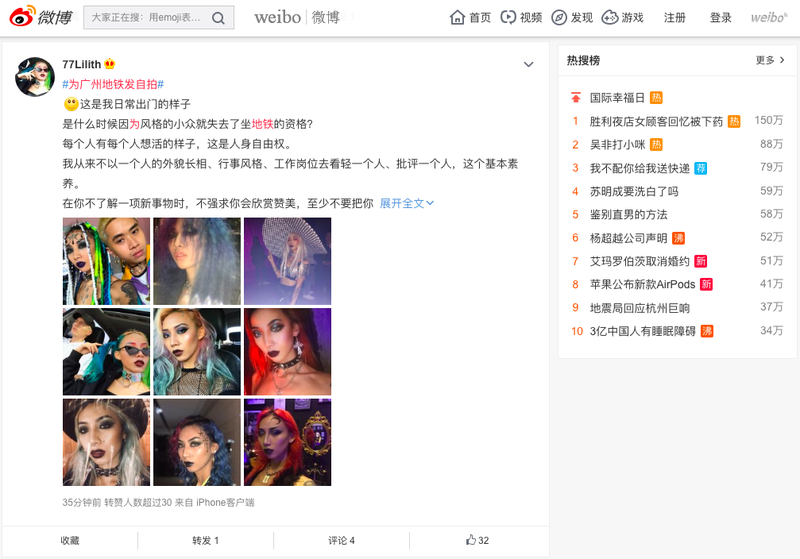
Task: Open hashtag #为广州地铁发自拍#
Action: coord(113,84)
